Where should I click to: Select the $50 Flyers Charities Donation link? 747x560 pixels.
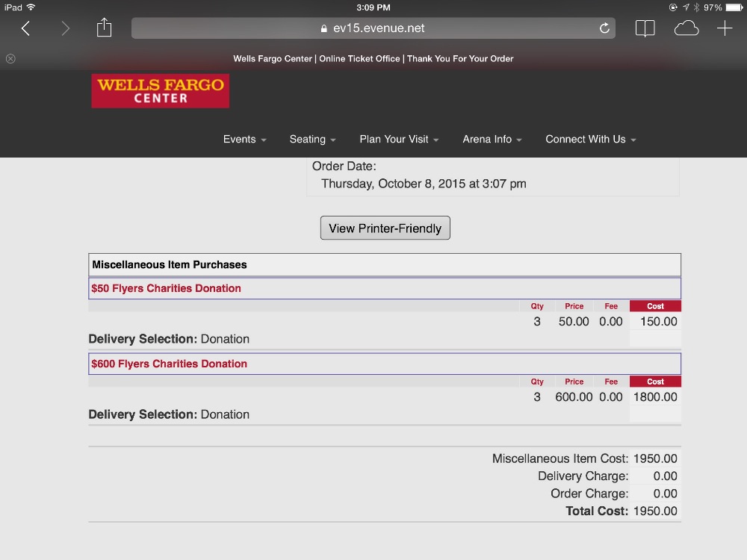point(166,288)
